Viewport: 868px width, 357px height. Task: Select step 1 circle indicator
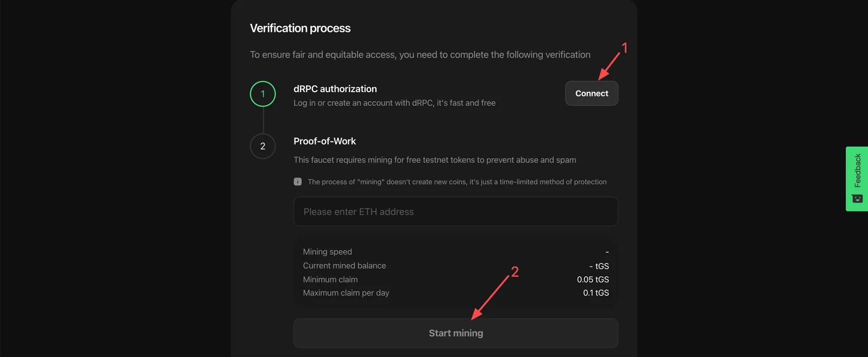(x=263, y=94)
